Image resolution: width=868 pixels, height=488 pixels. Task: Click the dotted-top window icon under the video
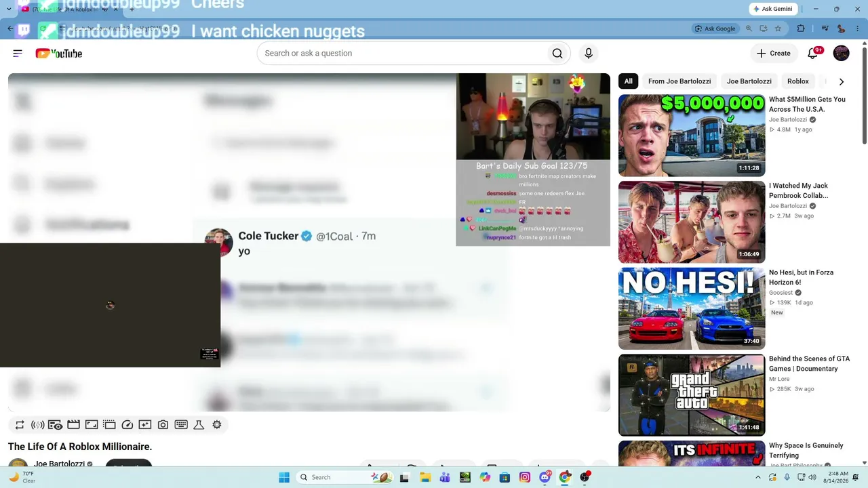point(109,425)
